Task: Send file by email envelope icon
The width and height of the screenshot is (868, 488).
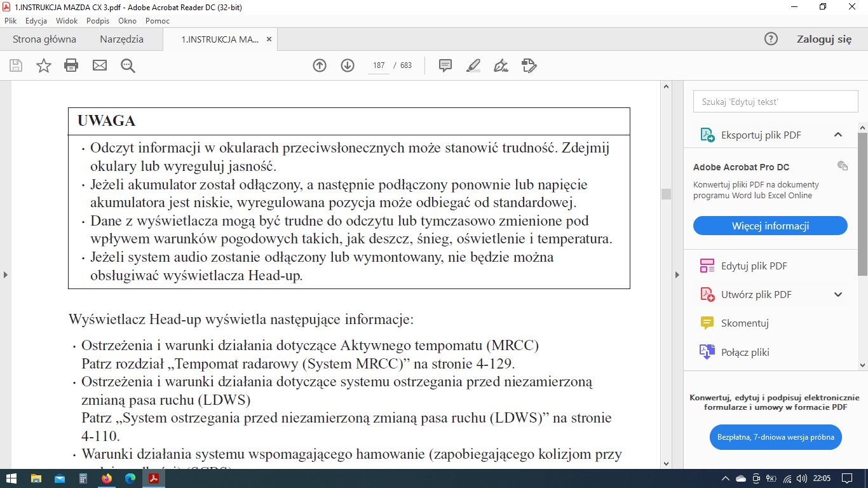Action: click(x=100, y=65)
